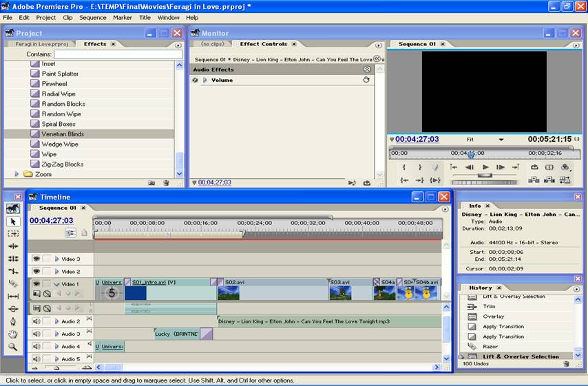Expand the Zoom effects folder

17,174
